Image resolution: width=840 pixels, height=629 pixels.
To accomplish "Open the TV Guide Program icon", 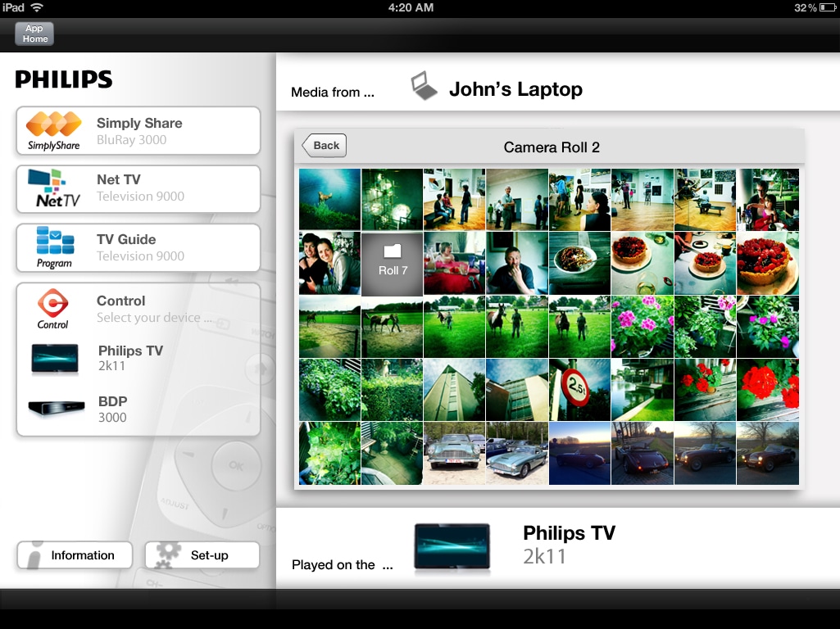I will tap(55, 247).
